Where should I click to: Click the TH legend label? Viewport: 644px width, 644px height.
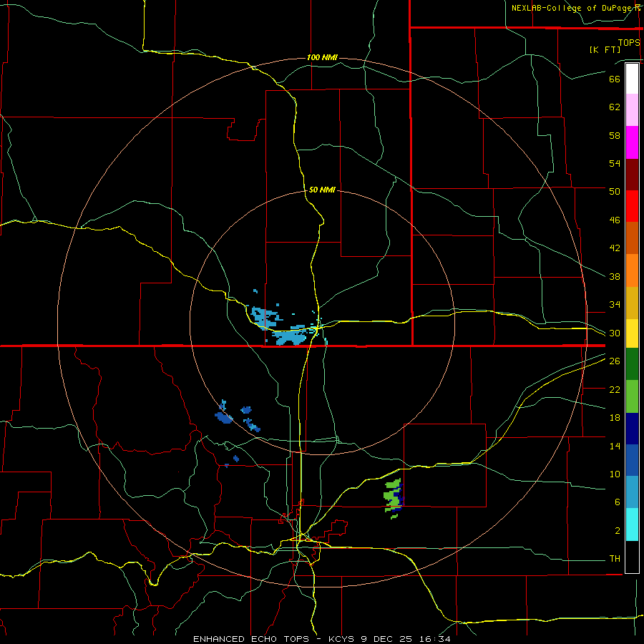615,559
